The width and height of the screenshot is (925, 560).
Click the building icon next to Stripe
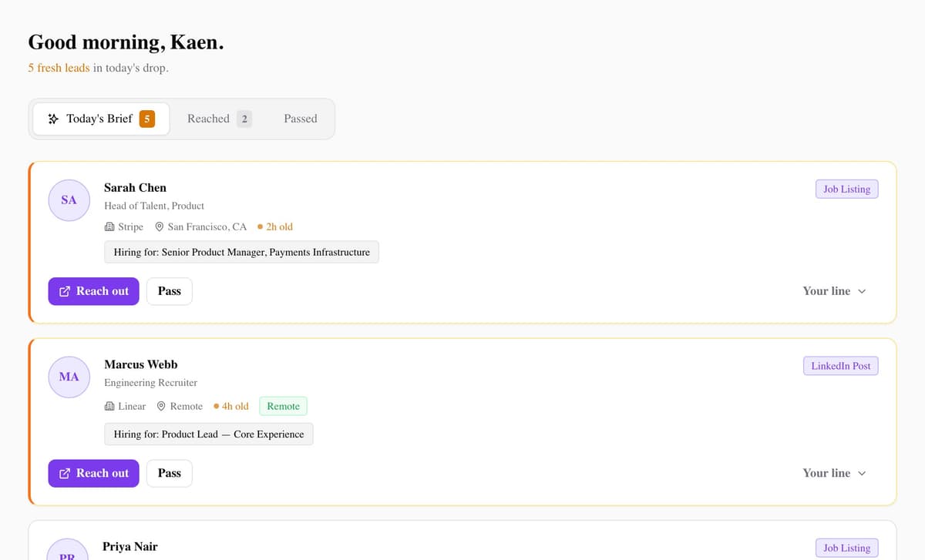point(109,227)
